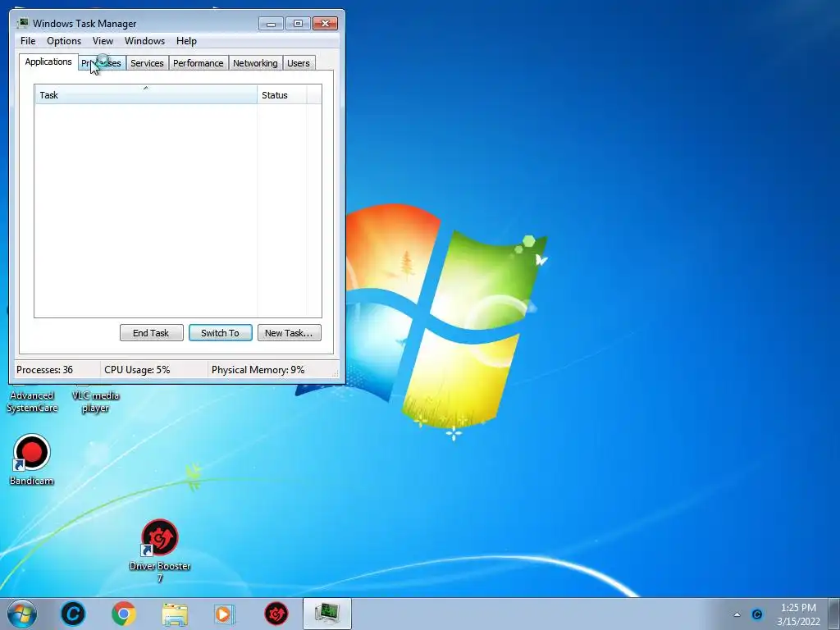The height and width of the screenshot is (630, 840).
Task: Open the View menu
Action: point(103,41)
